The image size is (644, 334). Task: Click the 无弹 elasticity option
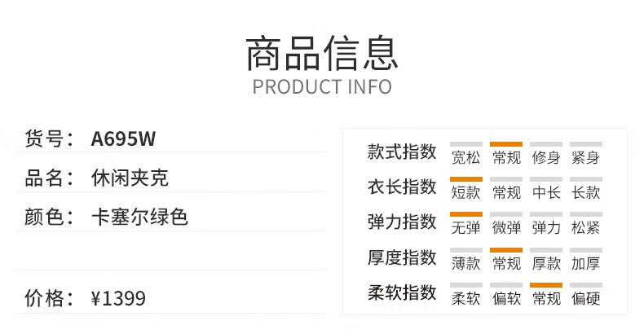tap(465, 228)
